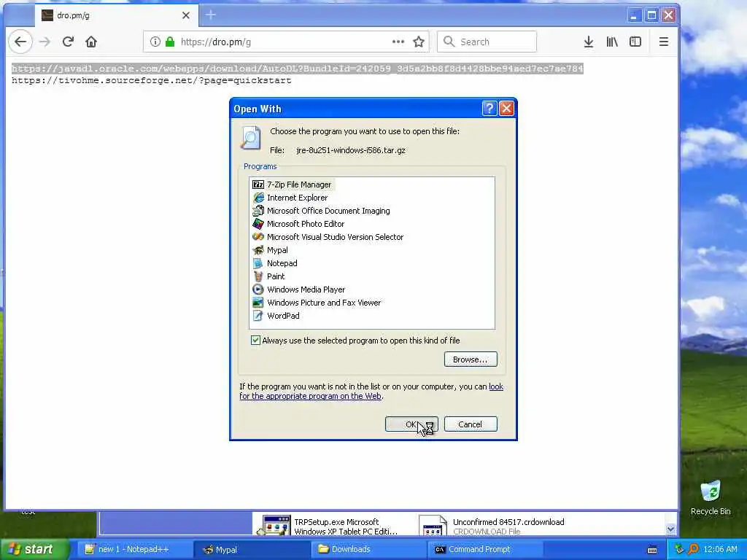Open the page actions three-dots menu
The width and height of the screenshot is (747, 560).
coord(398,42)
